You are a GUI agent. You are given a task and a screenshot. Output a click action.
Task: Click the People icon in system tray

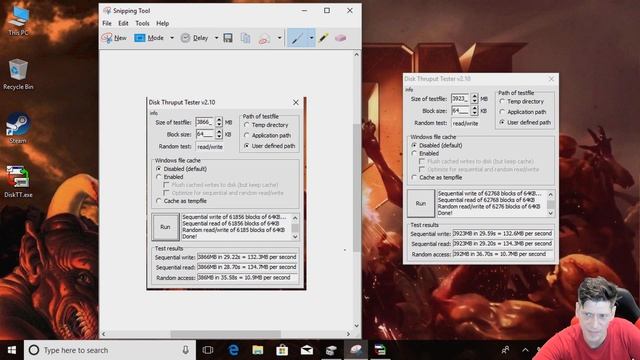(x=505, y=350)
